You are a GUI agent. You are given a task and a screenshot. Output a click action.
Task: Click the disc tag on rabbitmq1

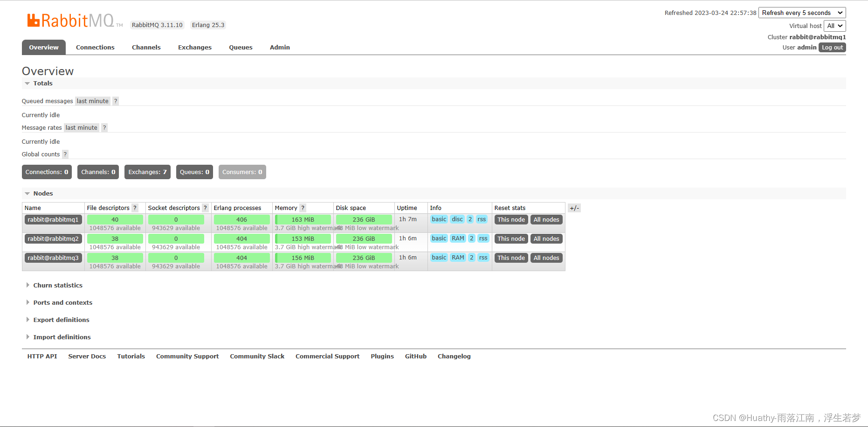click(457, 219)
